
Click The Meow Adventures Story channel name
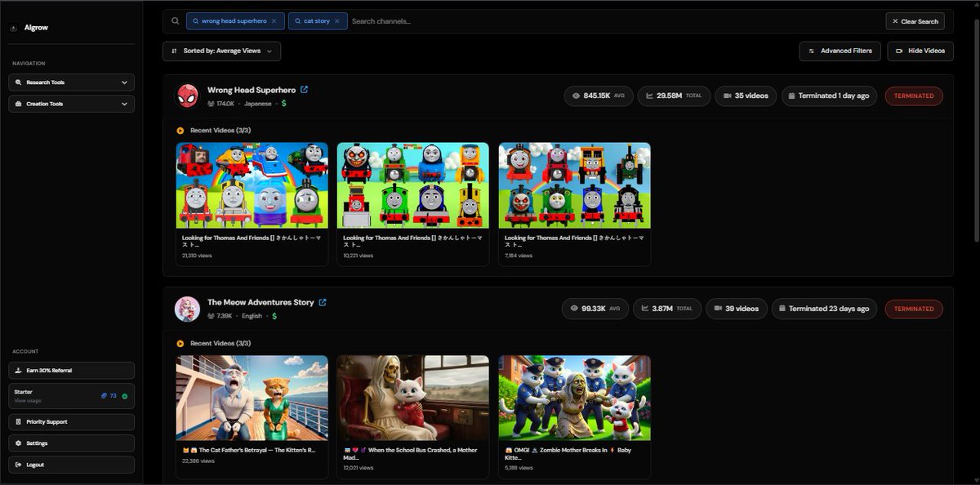pos(261,302)
